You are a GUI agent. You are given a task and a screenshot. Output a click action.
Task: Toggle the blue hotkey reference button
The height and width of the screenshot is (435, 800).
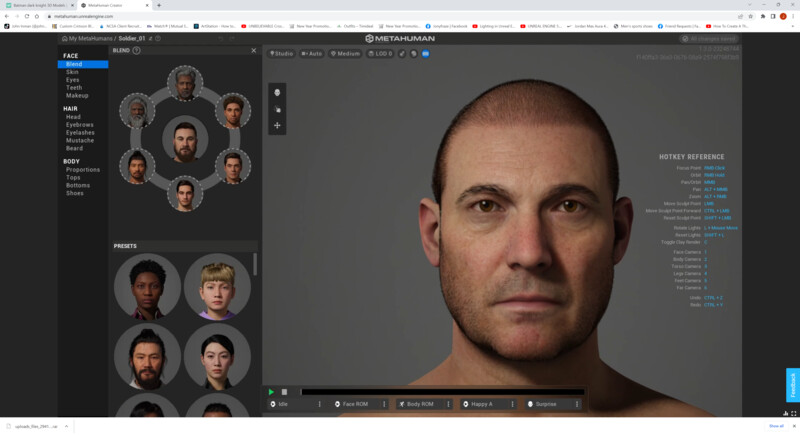point(425,53)
